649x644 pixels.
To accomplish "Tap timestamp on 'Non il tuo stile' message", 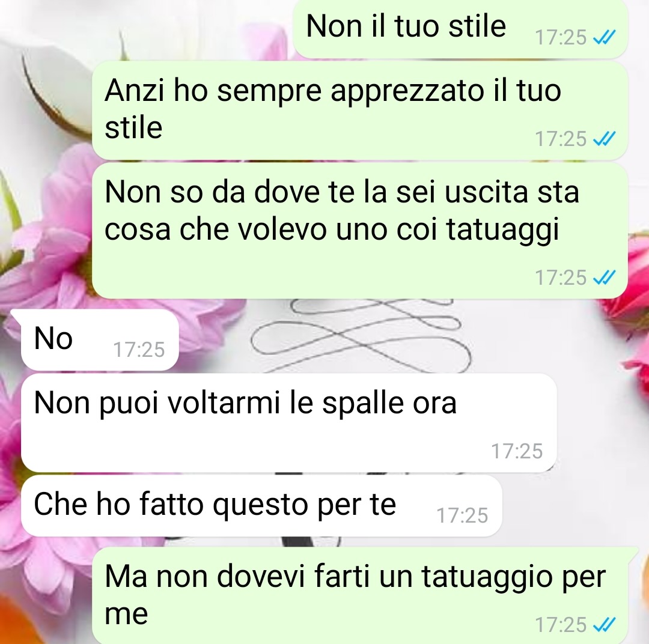I will 561,38.
